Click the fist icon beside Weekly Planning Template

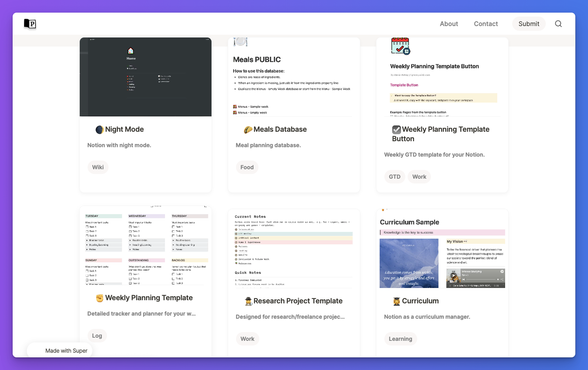99,298
